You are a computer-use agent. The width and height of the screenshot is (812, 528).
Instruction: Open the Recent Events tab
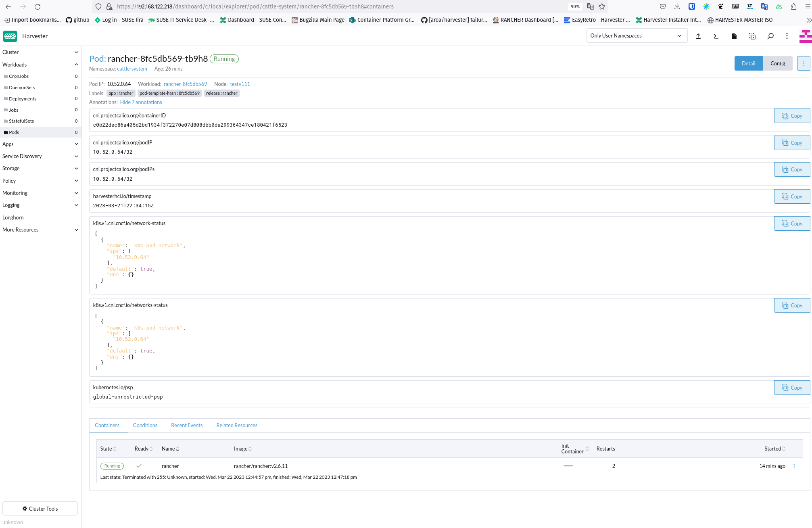coord(187,425)
